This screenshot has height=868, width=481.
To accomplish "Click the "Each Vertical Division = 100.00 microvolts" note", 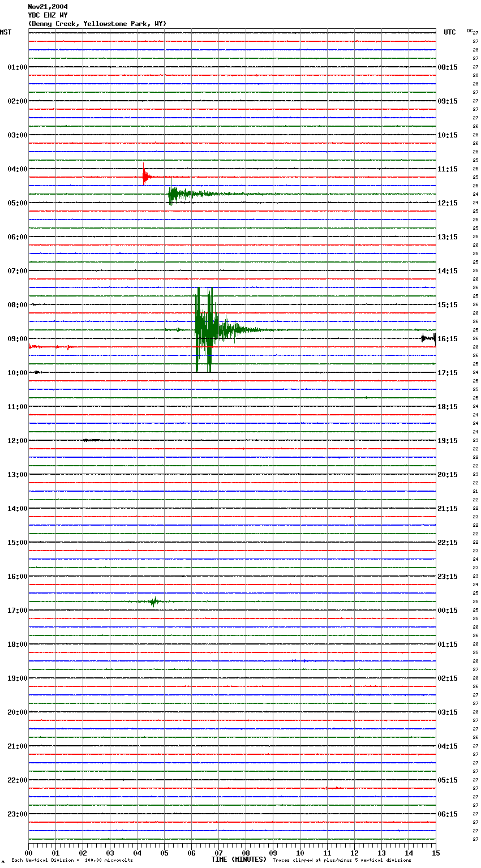I will 72,861.
